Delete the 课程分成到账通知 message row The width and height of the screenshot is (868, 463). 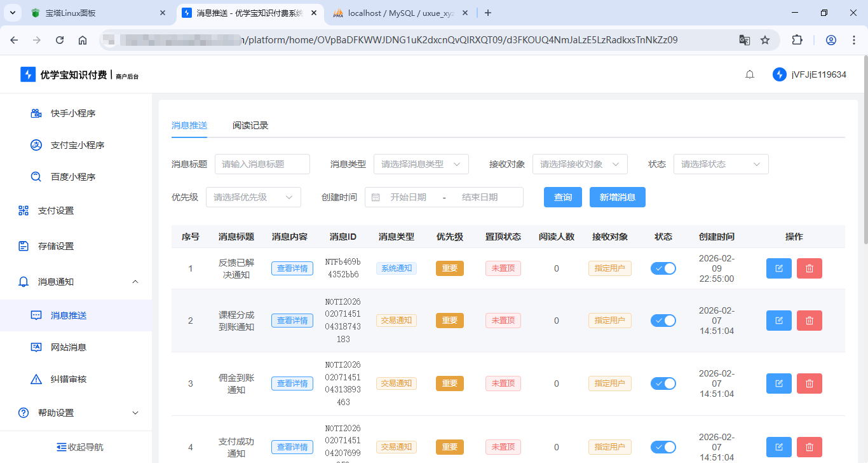point(809,321)
